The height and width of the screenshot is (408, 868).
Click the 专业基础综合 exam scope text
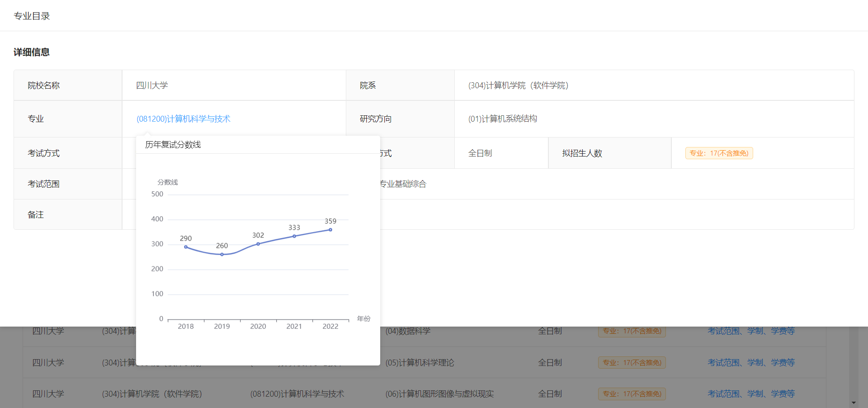(x=403, y=184)
